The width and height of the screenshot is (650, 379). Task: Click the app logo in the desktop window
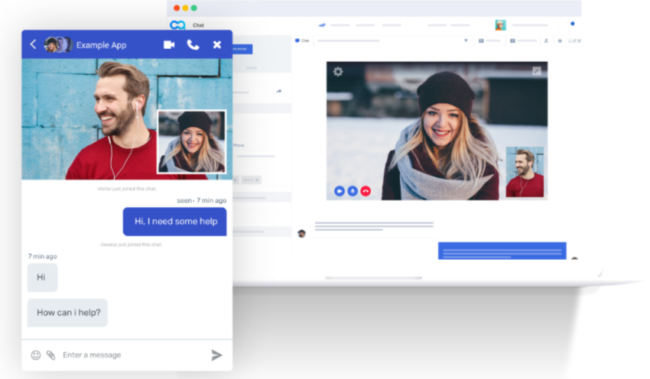(x=177, y=25)
